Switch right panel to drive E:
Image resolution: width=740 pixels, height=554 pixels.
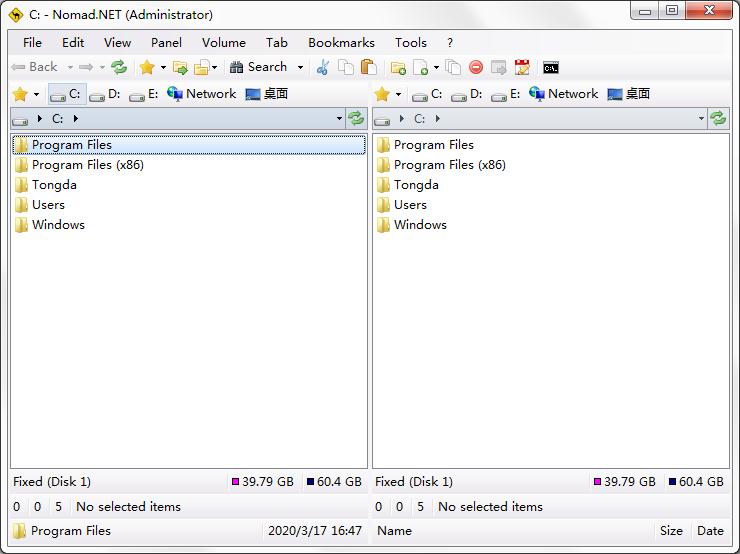click(505, 94)
